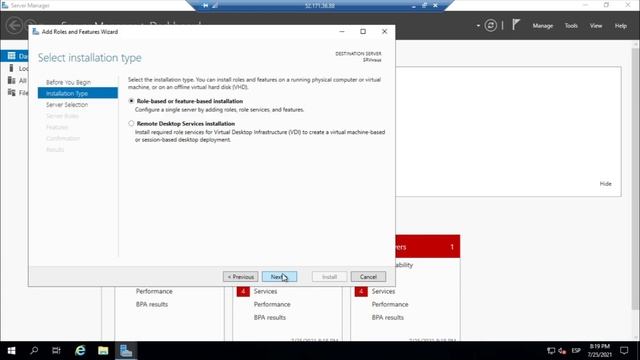Open the Manage menu in Server Manager
The height and width of the screenshot is (360, 640).
coord(542,26)
